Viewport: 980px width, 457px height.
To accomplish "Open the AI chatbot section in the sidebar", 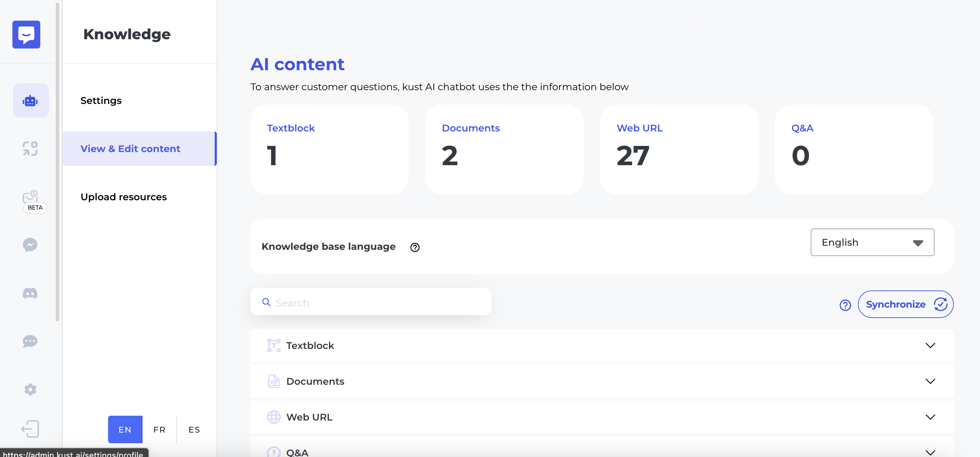I will [x=30, y=100].
